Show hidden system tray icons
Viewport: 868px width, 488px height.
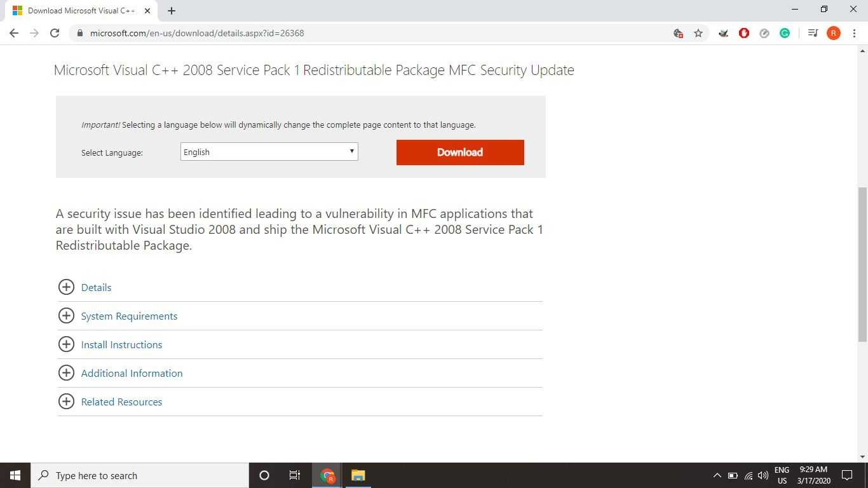(717, 475)
